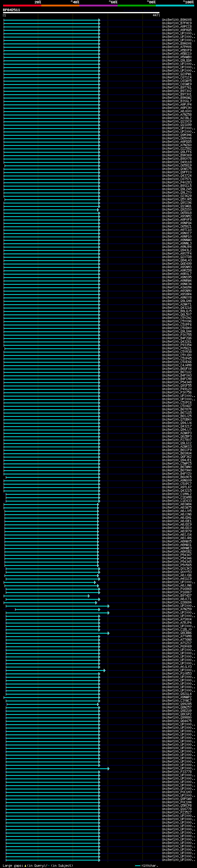Click hit label UniRef100_B9T302
The height and width of the screenshot is (868, 197).
point(177,91)
